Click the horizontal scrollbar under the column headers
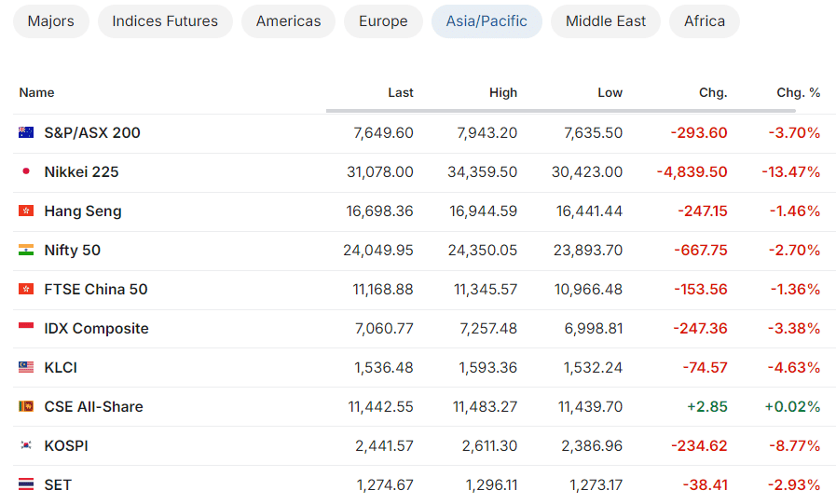The width and height of the screenshot is (836, 504). tap(561, 111)
